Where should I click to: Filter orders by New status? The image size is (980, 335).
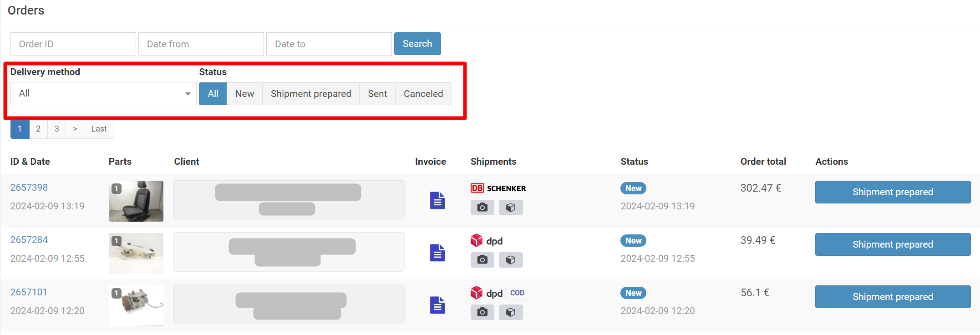pyautogui.click(x=244, y=94)
